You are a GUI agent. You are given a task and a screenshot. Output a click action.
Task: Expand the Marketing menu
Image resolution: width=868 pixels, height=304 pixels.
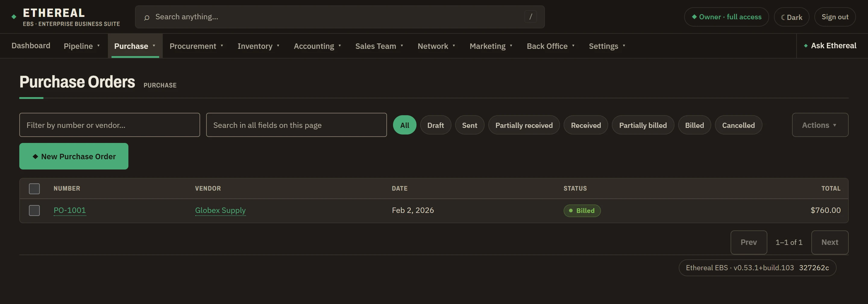tap(491, 46)
